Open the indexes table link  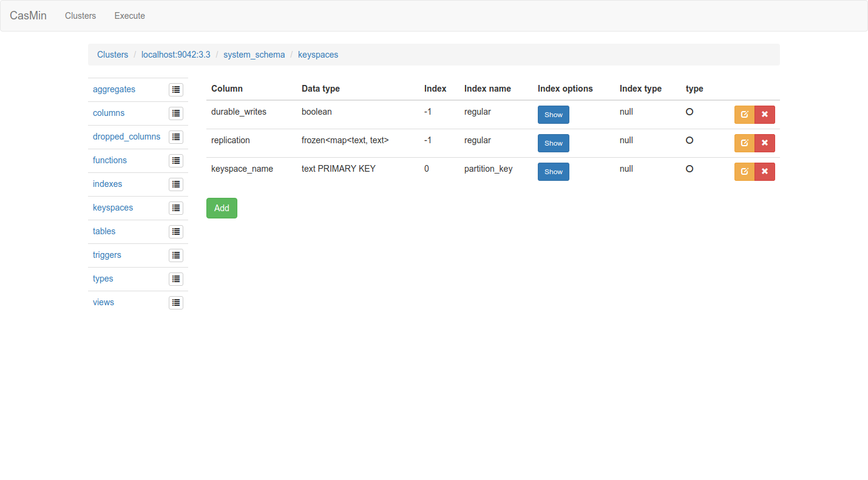click(107, 184)
